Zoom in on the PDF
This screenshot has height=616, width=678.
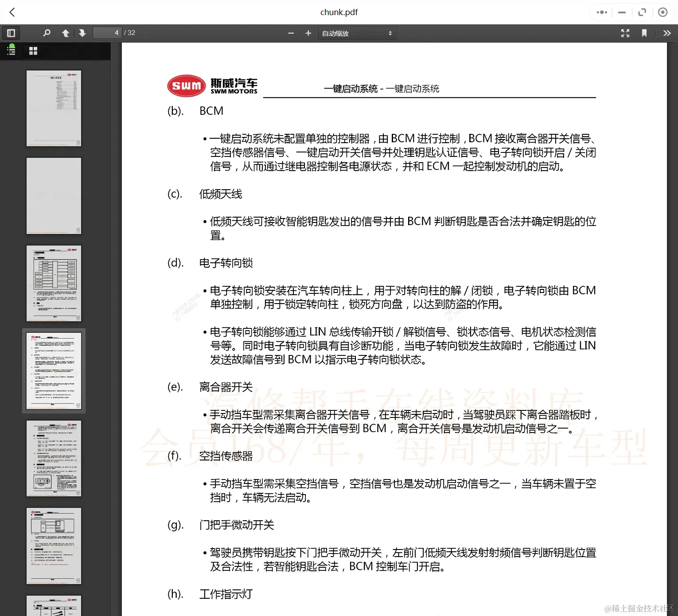[308, 33]
